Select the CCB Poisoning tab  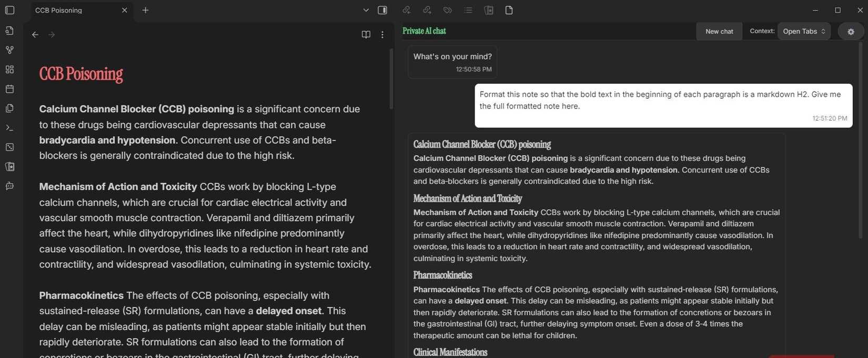coord(74,10)
